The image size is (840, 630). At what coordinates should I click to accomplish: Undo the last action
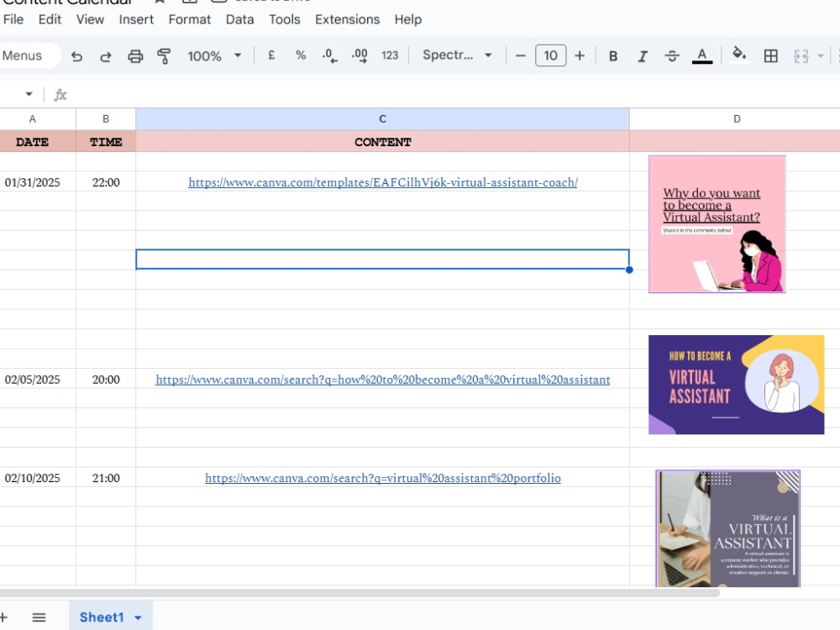click(x=76, y=55)
